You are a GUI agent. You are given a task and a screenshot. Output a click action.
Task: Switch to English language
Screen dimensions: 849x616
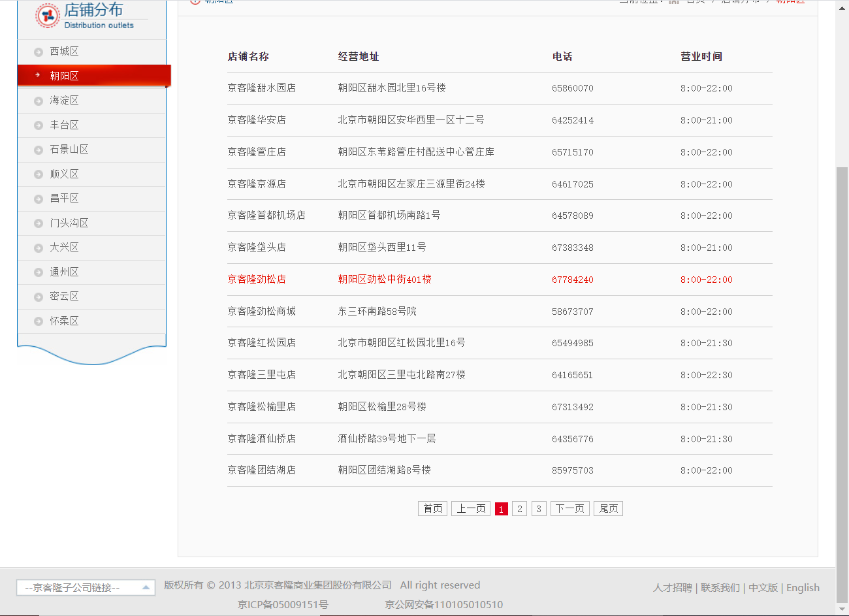803,588
